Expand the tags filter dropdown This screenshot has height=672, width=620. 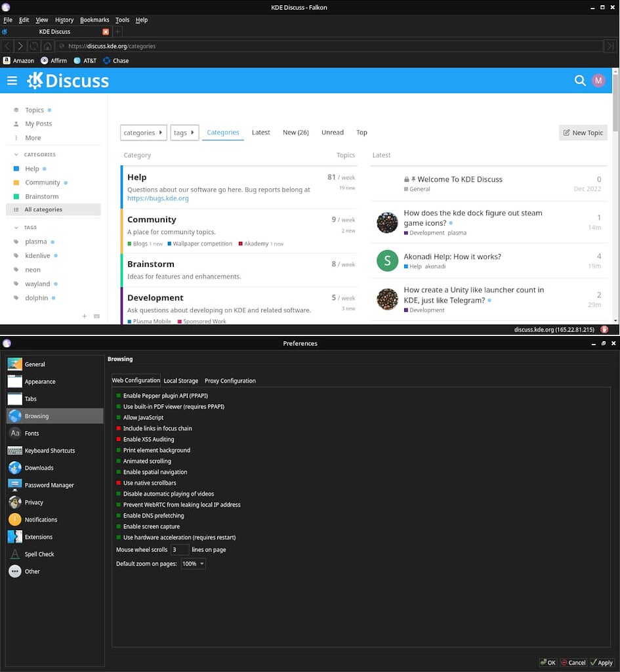(x=184, y=132)
